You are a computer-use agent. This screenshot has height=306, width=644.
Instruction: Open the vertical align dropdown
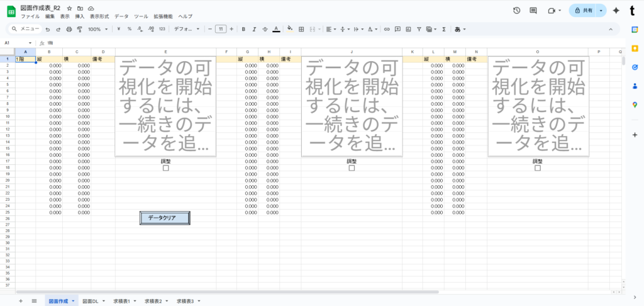pyautogui.click(x=345, y=29)
